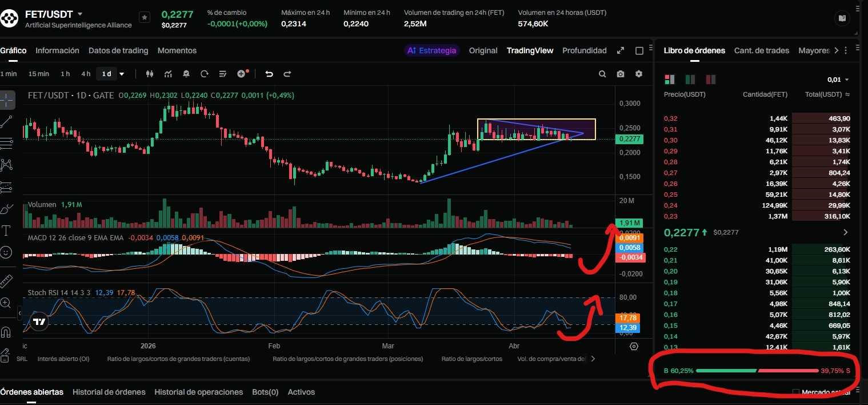Select the trend line drawing tool
The image size is (868, 405).
pos(7,121)
